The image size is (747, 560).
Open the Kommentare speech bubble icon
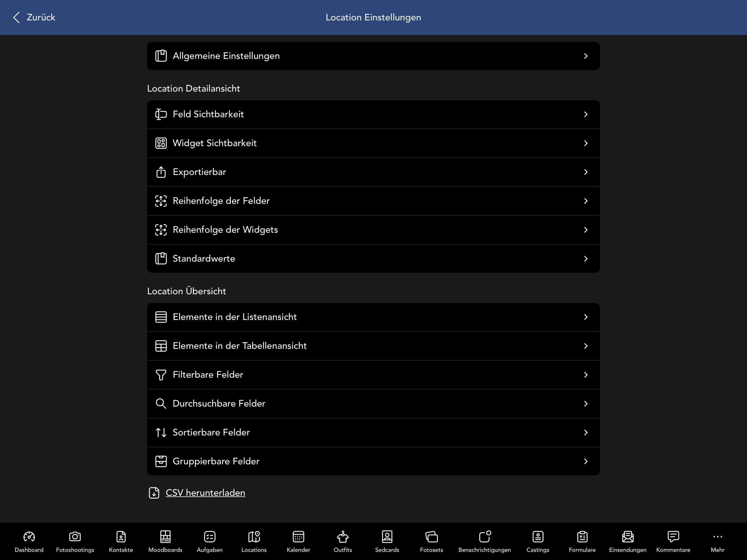pyautogui.click(x=673, y=536)
